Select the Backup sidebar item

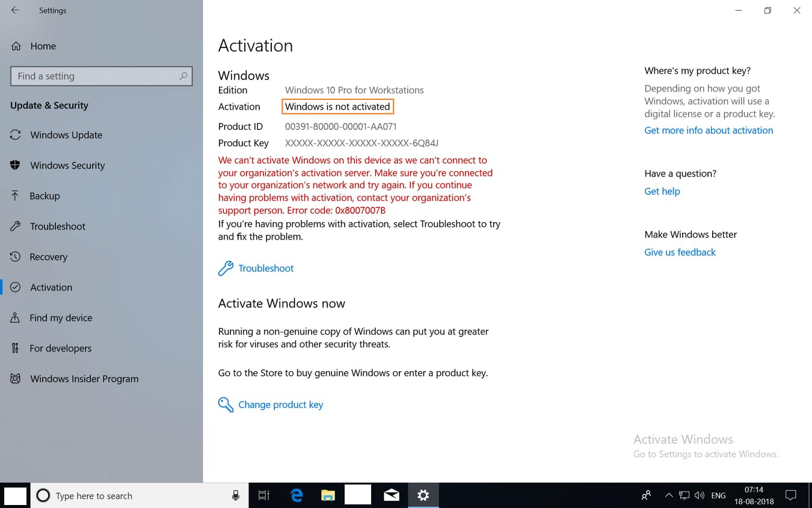pyautogui.click(x=45, y=196)
